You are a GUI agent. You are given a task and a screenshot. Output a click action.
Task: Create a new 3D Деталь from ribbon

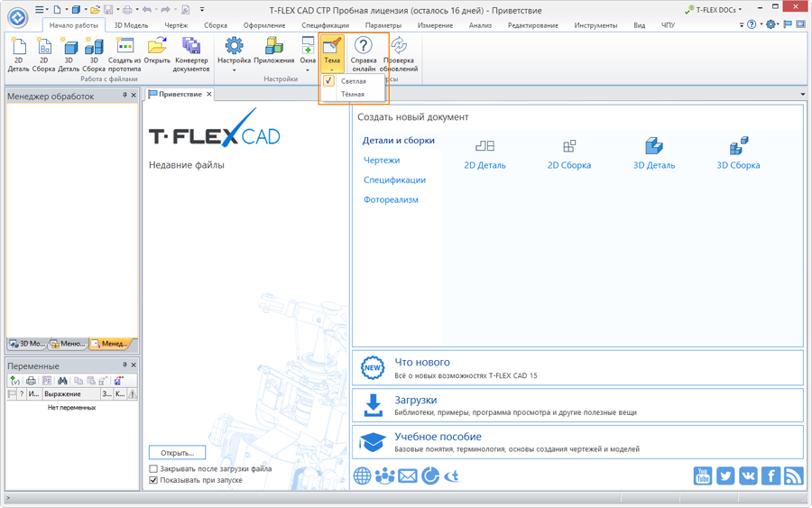click(x=69, y=54)
